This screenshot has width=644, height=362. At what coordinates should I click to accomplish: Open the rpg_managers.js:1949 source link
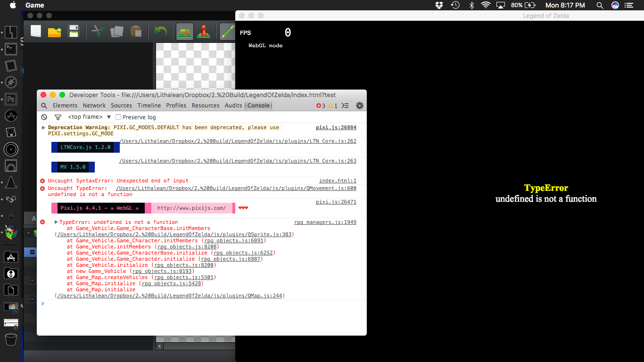click(325, 222)
